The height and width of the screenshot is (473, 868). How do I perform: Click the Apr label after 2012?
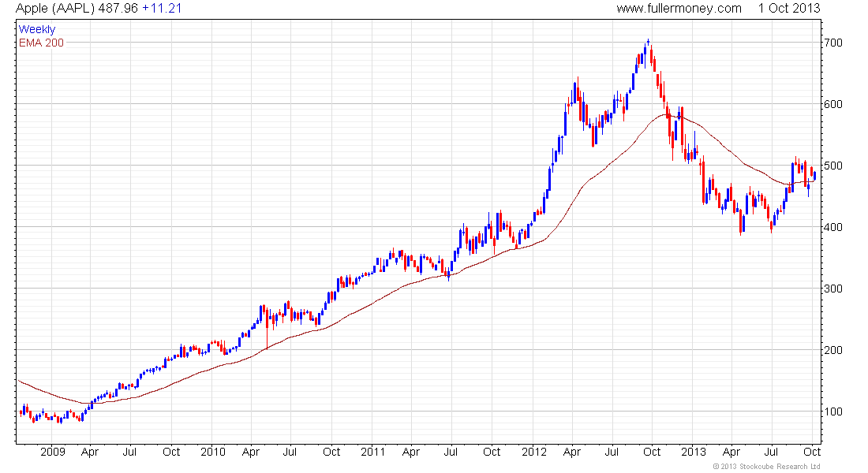(x=572, y=452)
